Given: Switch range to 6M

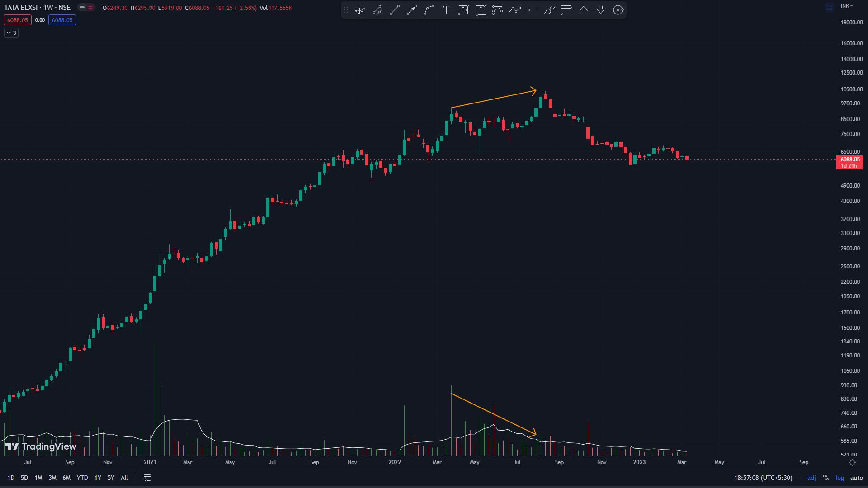Looking at the screenshot, I should [x=66, y=478].
